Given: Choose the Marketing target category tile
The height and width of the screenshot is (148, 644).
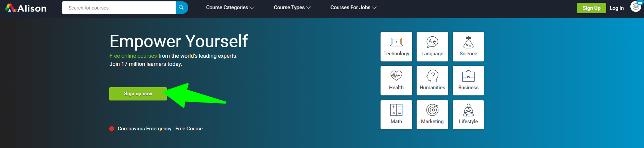Looking at the screenshot, I should [x=432, y=115].
